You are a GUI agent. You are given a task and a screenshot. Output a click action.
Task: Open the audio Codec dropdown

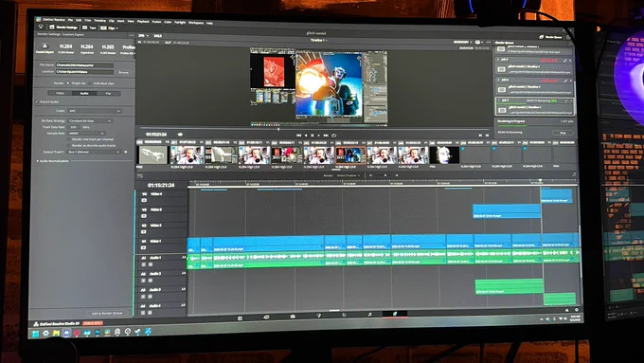[95, 111]
